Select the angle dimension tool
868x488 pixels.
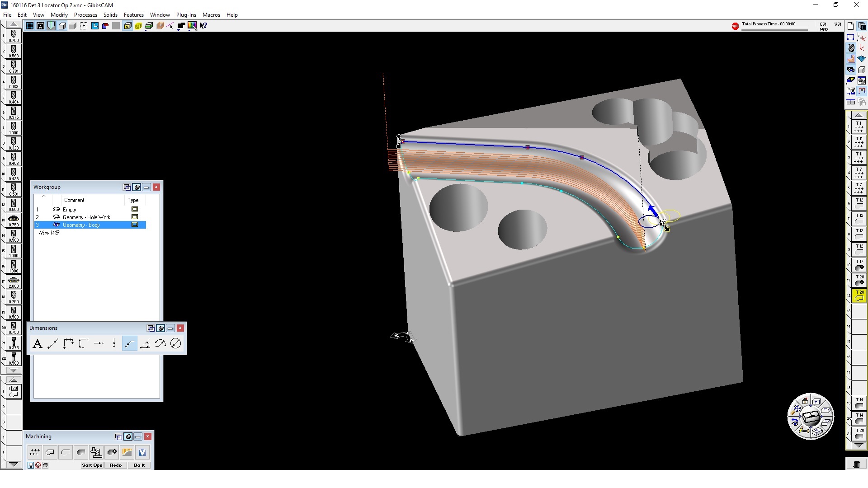(x=145, y=343)
